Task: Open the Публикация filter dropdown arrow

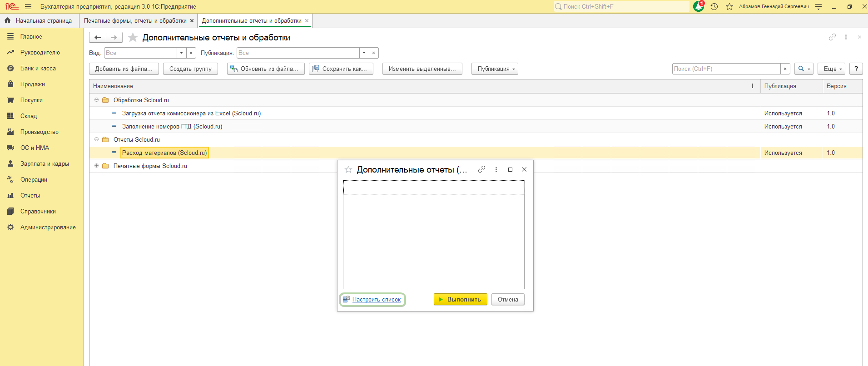Action: coord(364,53)
